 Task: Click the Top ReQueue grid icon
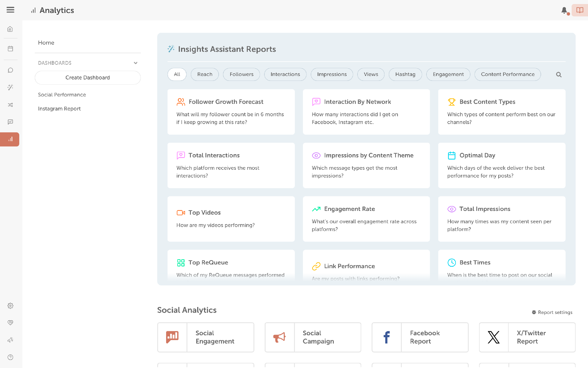pos(181,263)
